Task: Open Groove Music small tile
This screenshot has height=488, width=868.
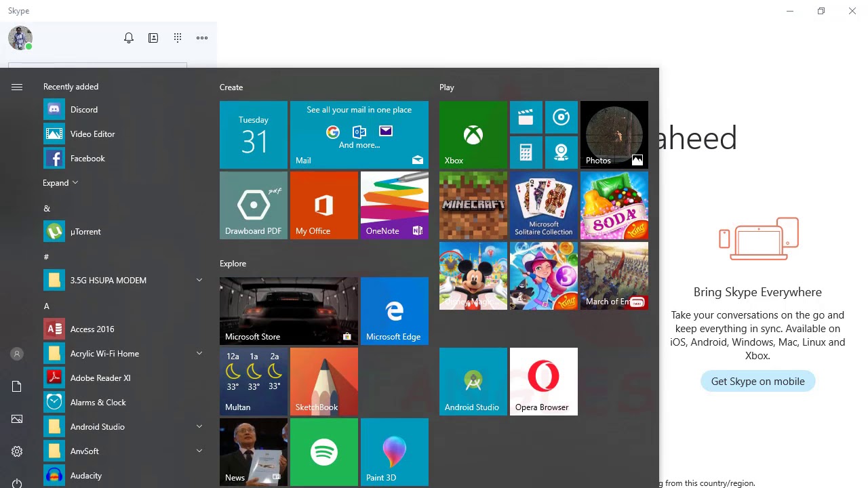Action: tap(561, 117)
